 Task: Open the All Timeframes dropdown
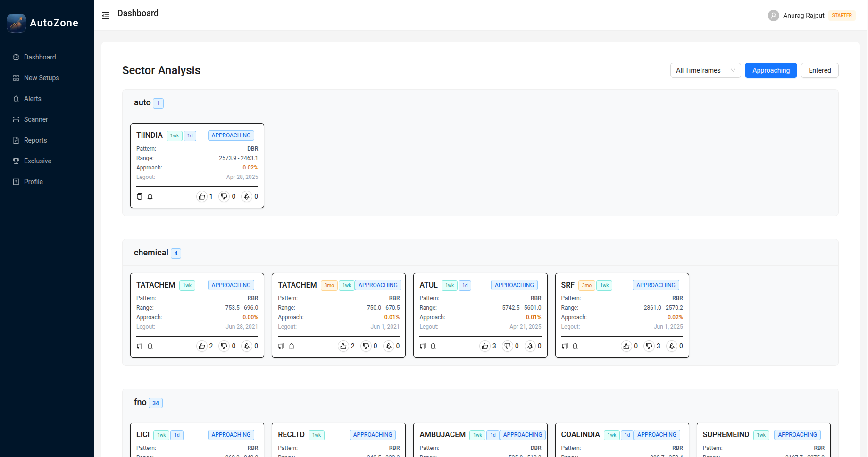coord(705,70)
